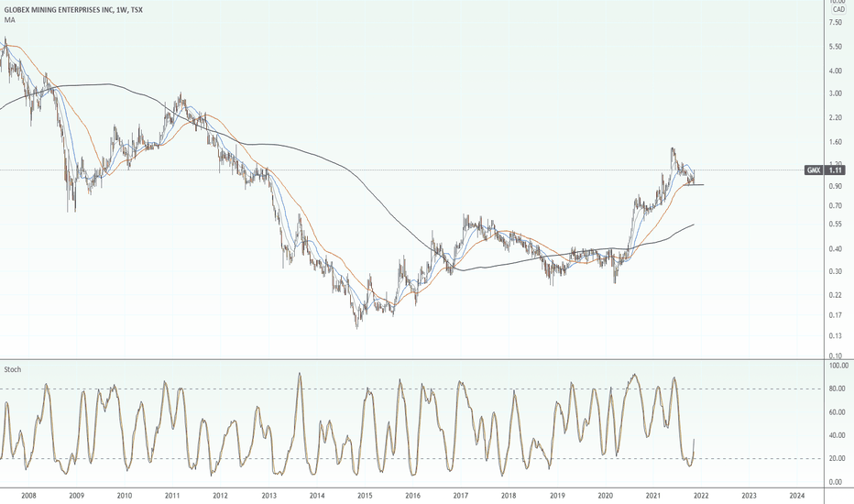This screenshot has width=854, height=504.
Task: Click the 0.70 price axis label
Action: point(835,206)
